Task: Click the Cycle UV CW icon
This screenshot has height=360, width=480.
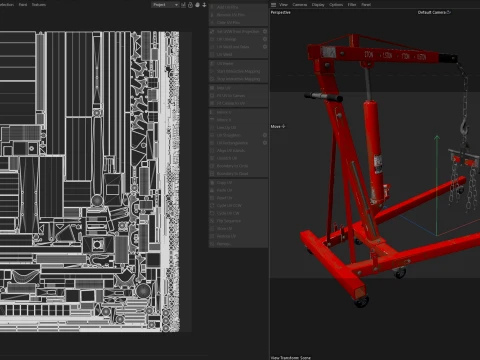Action: [x=212, y=213]
